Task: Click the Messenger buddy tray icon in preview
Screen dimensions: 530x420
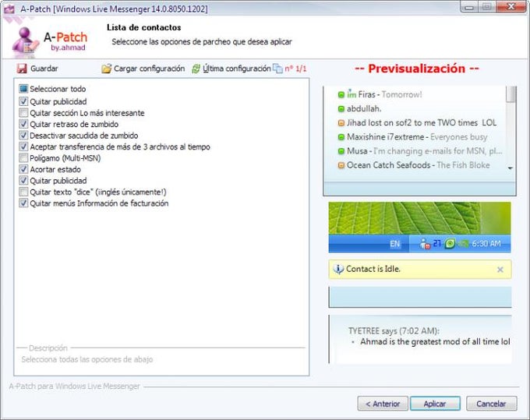Action: [425, 244]
